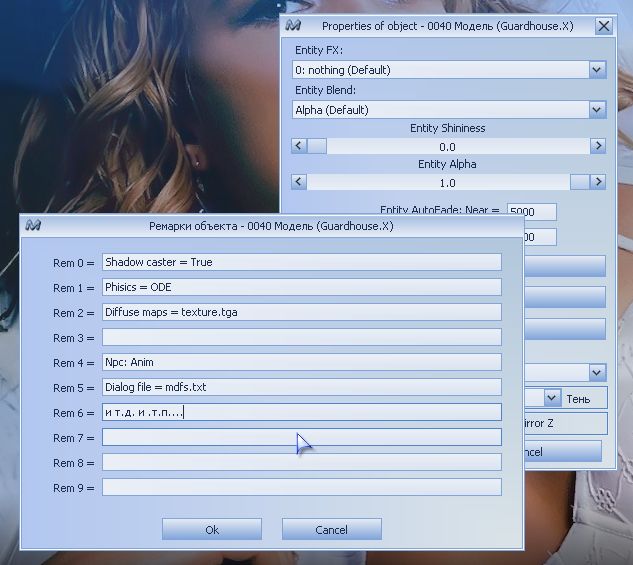The width and height of the screenshot is (633, 565).
Task: Focus the Rem 5 Dialog file field
Action: [301, 387]
